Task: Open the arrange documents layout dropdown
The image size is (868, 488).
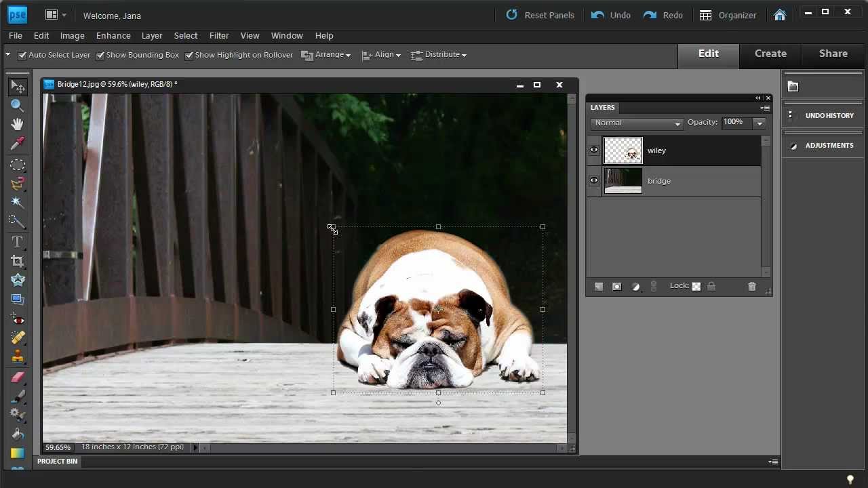Action: tap(56, 15)
